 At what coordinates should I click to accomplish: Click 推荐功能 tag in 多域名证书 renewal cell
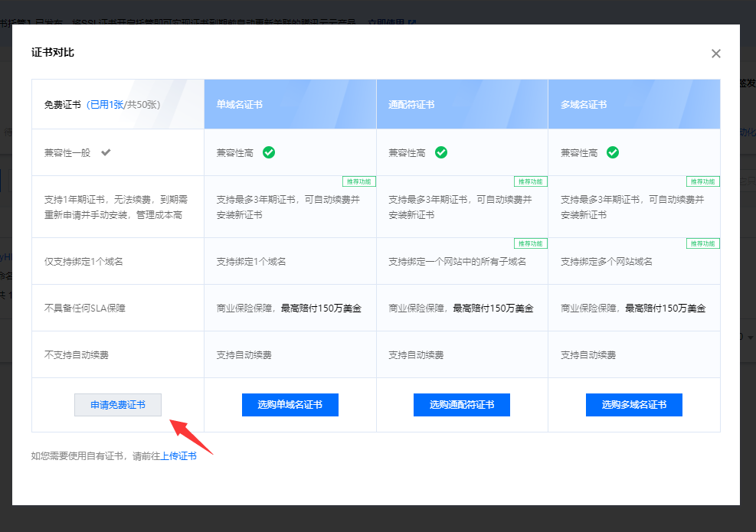point(702,181)
